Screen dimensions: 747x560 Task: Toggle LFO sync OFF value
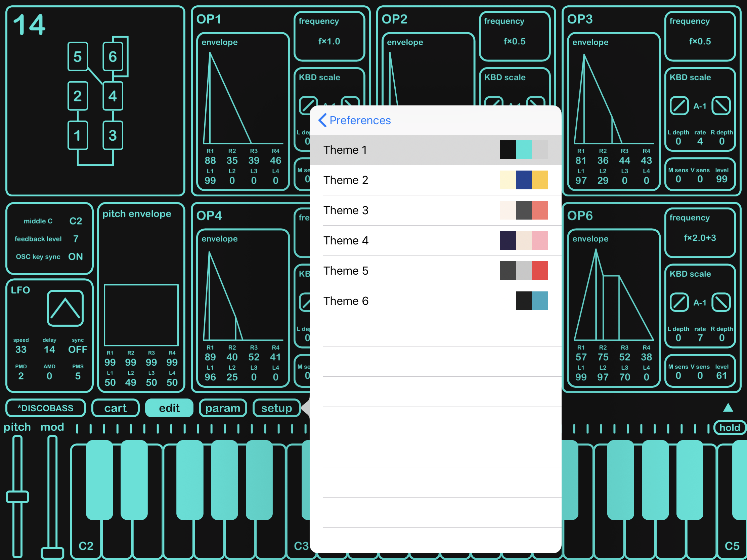[78, 349]
